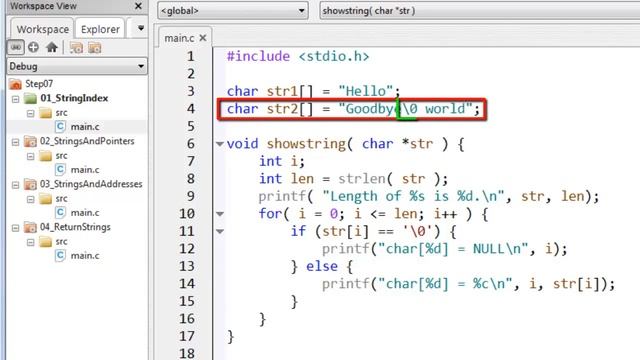The height and width of the screenshot is (360, 640).
Task: Collapse the 04_ReturnStrings project node
Action: tap(16, 228)
